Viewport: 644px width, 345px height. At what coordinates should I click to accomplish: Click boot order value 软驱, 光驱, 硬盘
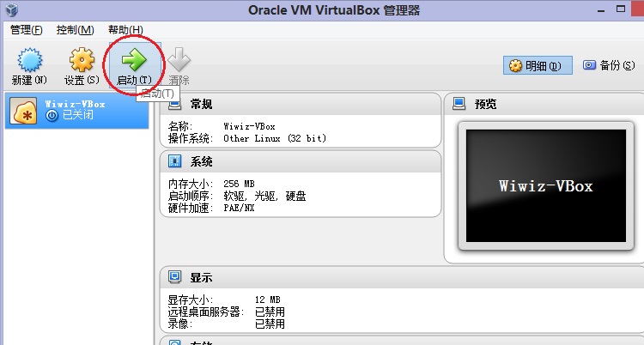pos(265,196)
